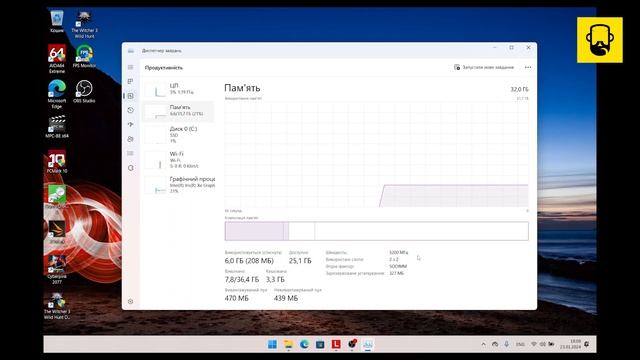Click the non-paged pool value 439 МБ

pyautogui.click(x=286, y=298)
